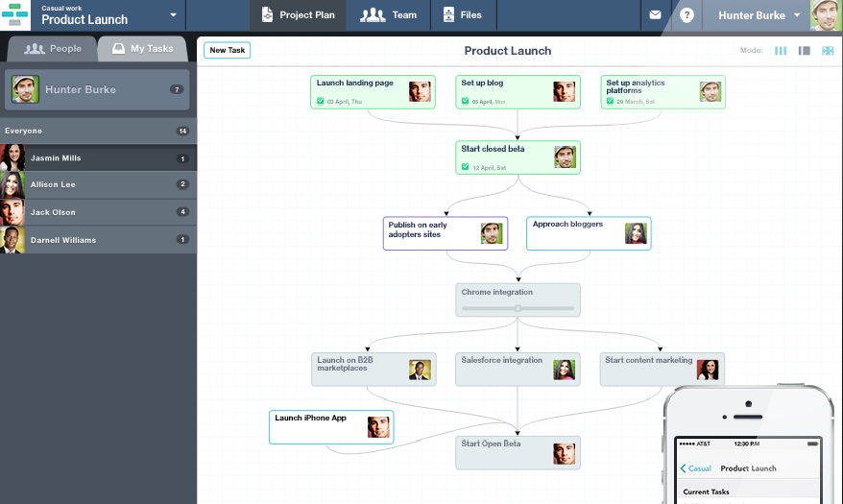Screen dimensions: 843x504
Task: Click Jasmin Mills's avatar in sidebar
Action: [12, 158]
